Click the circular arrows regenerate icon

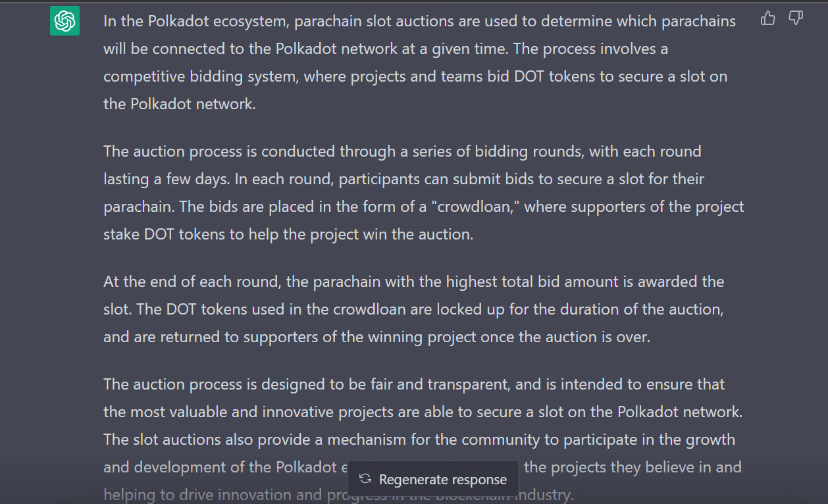click(365, 480)
